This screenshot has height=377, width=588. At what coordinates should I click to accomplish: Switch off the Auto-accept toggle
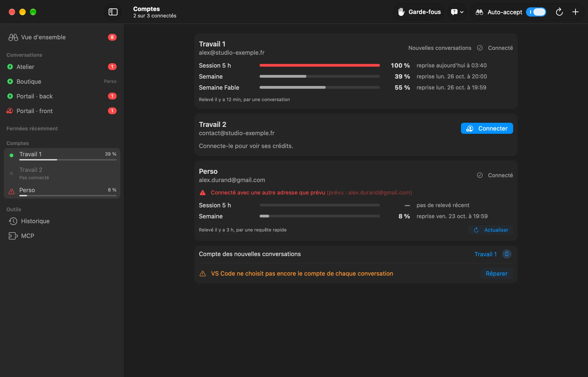click(x=536, y=12)
